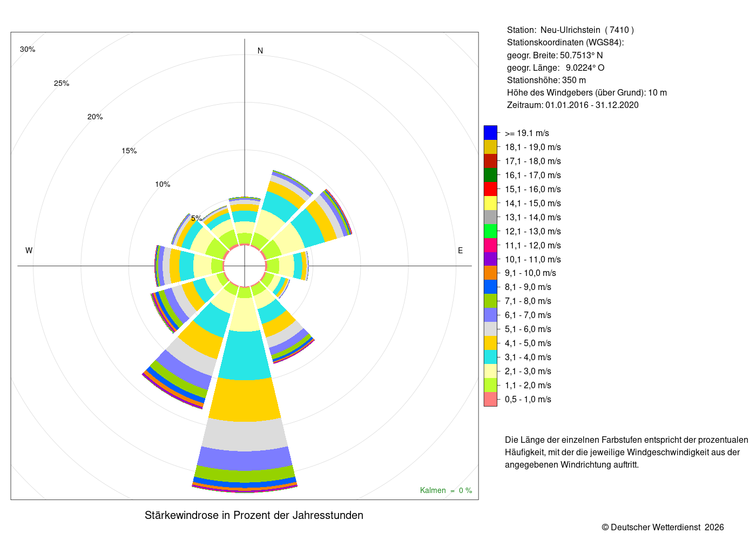The width and height of the screenshot is (756, 540).
Task: Click the 30% ring label
Action: click(x=28, y=49)
